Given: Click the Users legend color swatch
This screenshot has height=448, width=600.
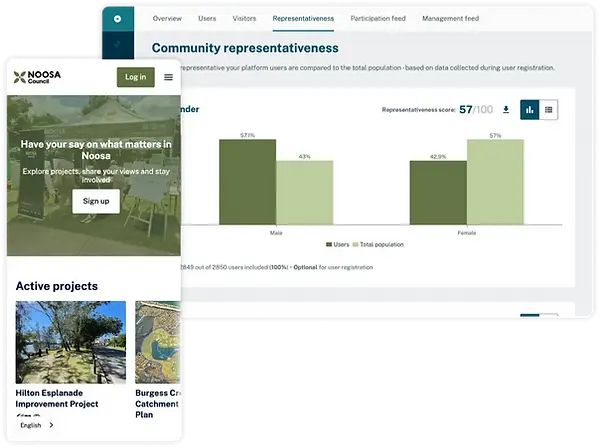Looking at the screenshot, I should coord(329,244).
